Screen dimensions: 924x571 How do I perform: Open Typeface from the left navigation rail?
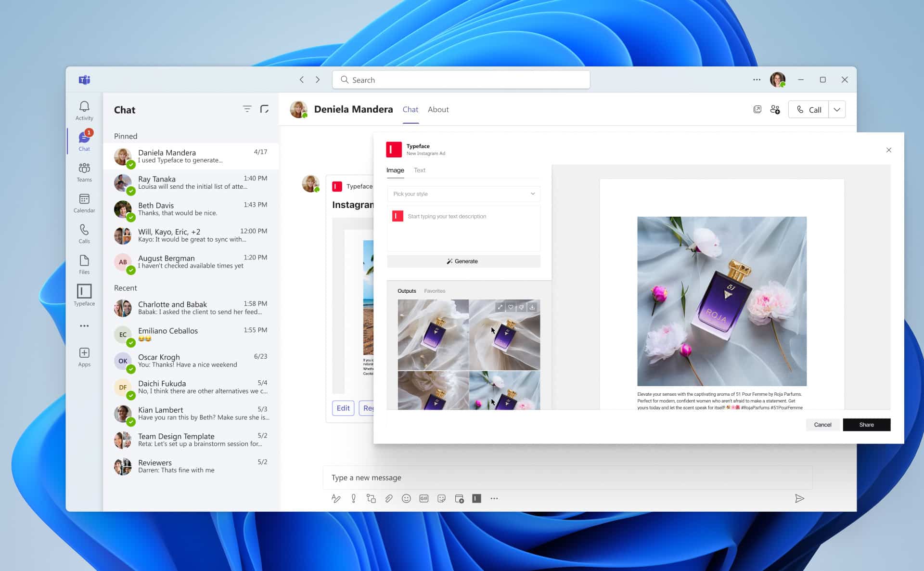coord(84,295)
